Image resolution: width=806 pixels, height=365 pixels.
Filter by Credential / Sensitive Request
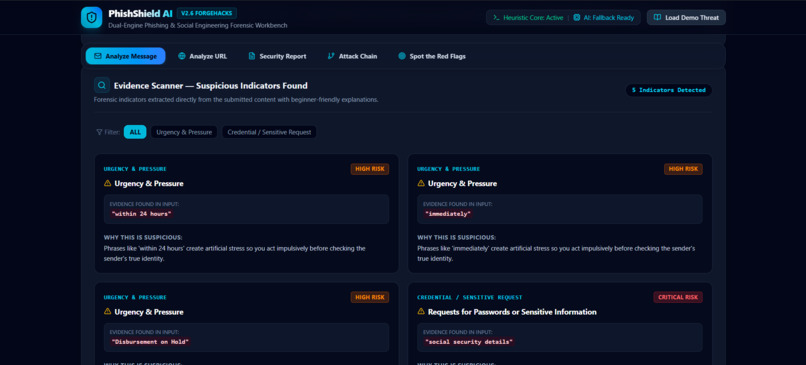click(269, 132)
